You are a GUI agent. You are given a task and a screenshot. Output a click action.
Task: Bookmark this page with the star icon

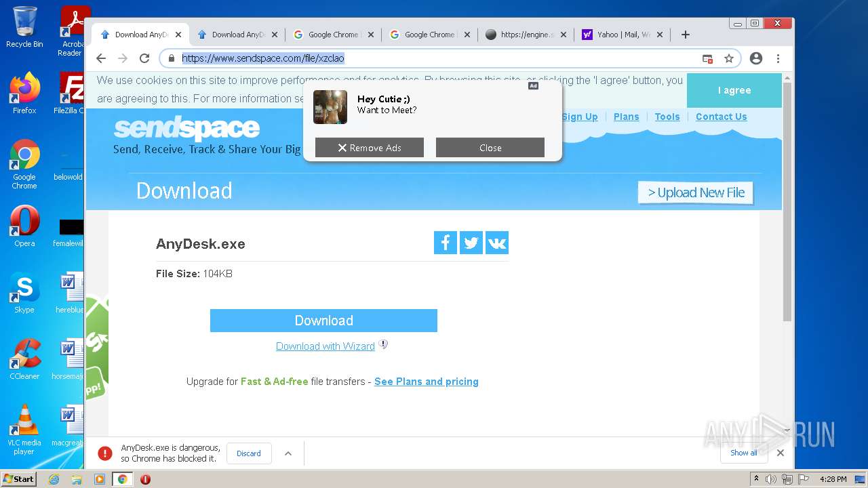729,58
